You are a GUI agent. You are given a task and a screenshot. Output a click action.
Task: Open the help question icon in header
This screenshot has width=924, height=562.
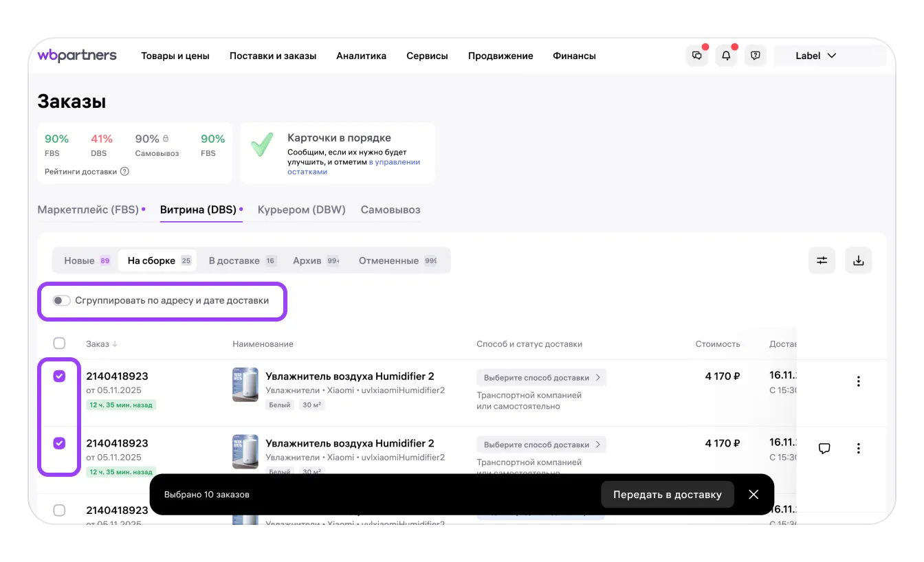pos(756,56)
